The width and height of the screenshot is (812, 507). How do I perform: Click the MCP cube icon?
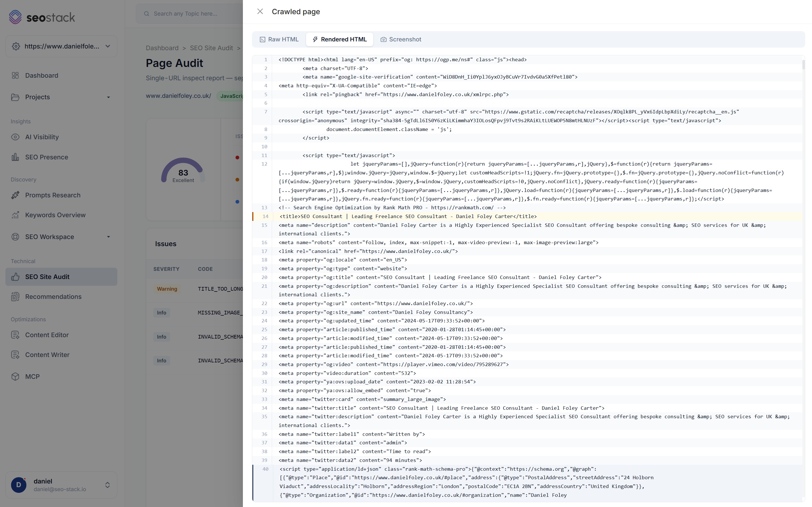tap(15, 377)
